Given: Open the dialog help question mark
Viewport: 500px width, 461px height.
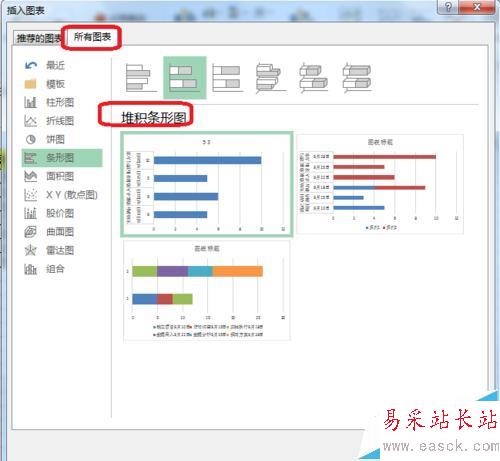Looking at the screenshot, I should click(x=448, y=7).
